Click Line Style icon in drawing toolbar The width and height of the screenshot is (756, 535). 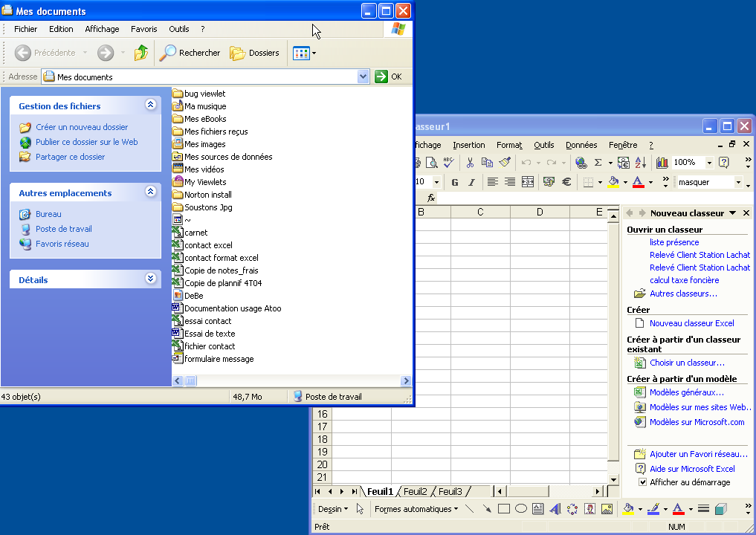tap(703, 509)
